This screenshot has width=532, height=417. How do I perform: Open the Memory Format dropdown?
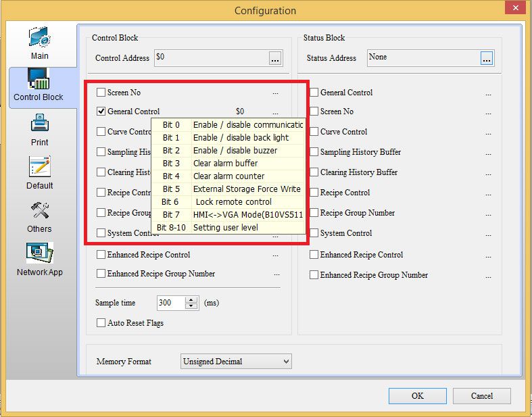(236, 362)
